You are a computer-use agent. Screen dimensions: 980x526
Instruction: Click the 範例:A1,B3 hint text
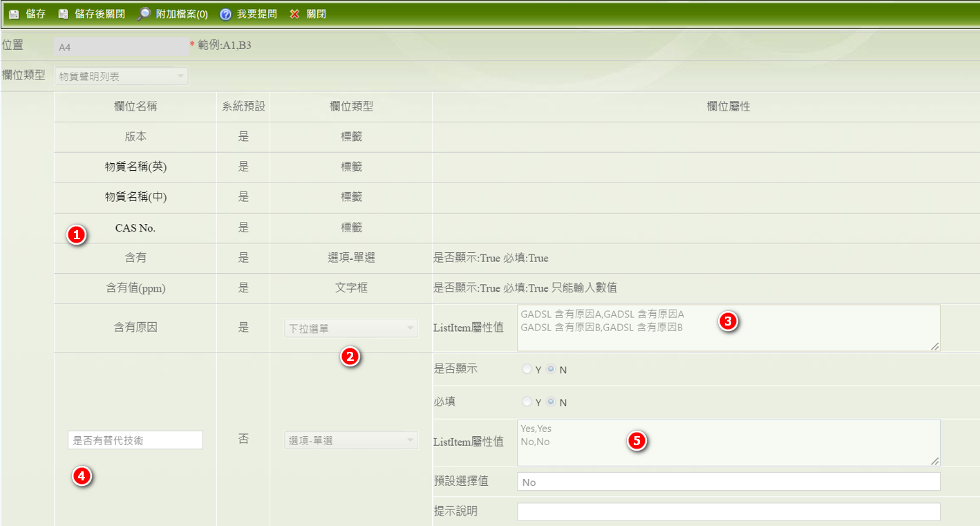coord(224,47)
